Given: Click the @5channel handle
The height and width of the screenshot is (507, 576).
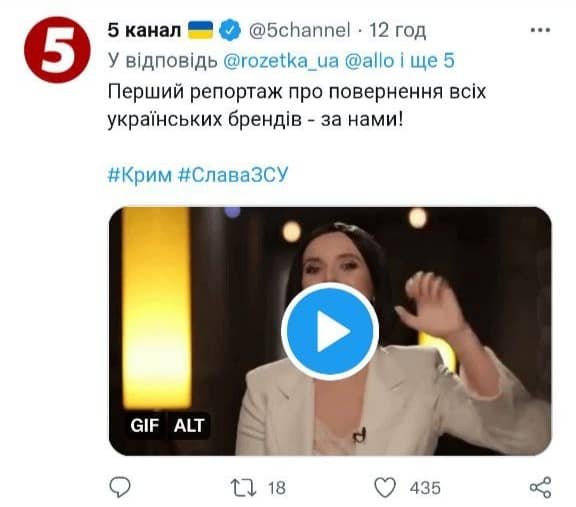Looking at the screenshot, I should (x=299, y=30).
